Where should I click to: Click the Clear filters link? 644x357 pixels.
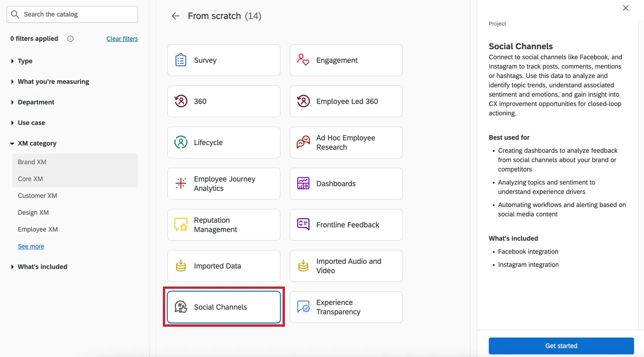(x=122, y=38)
